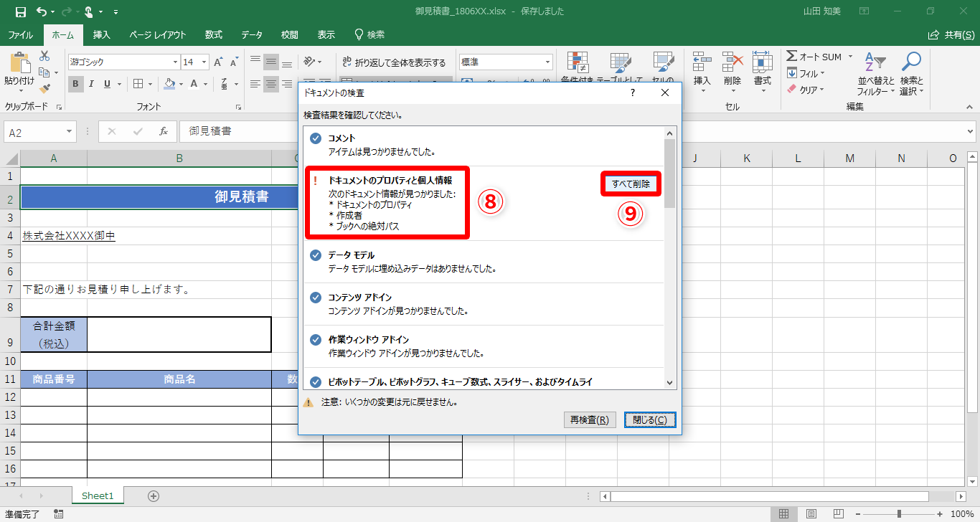Align cell text to the right
This screenshot has width=980, height=522.
(286, 84)
